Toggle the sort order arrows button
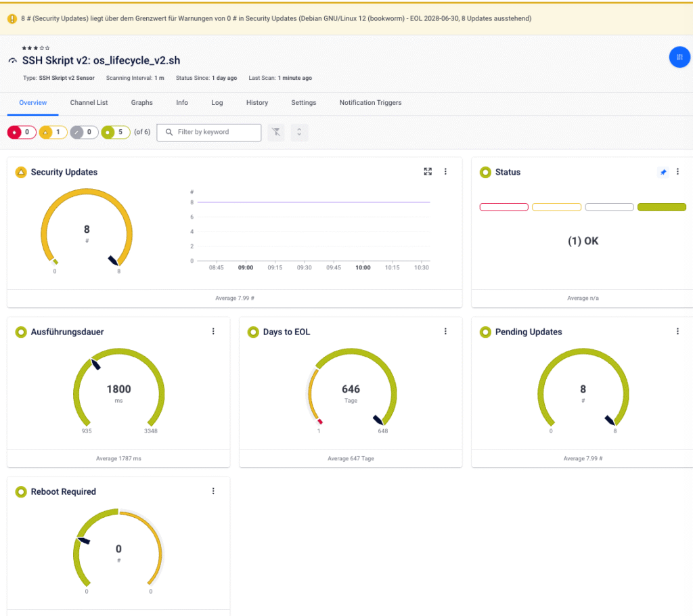The width and height of the screenshot is (693, 616). [x=299, y=132]
